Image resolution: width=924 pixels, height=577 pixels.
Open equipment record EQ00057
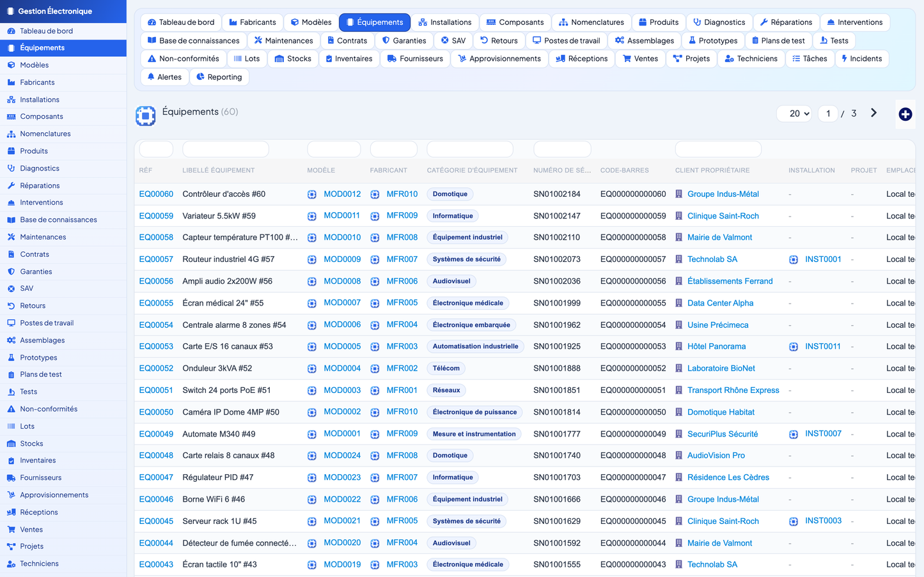click(156, 259)
